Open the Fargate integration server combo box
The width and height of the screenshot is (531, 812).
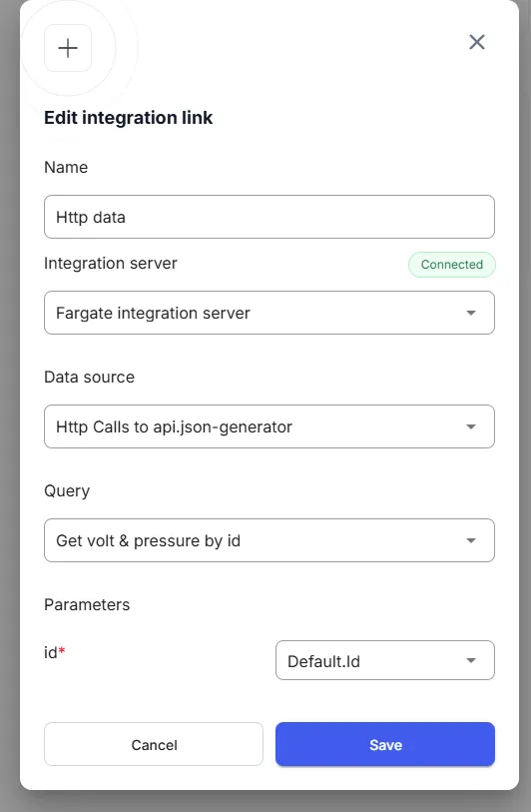269,313
